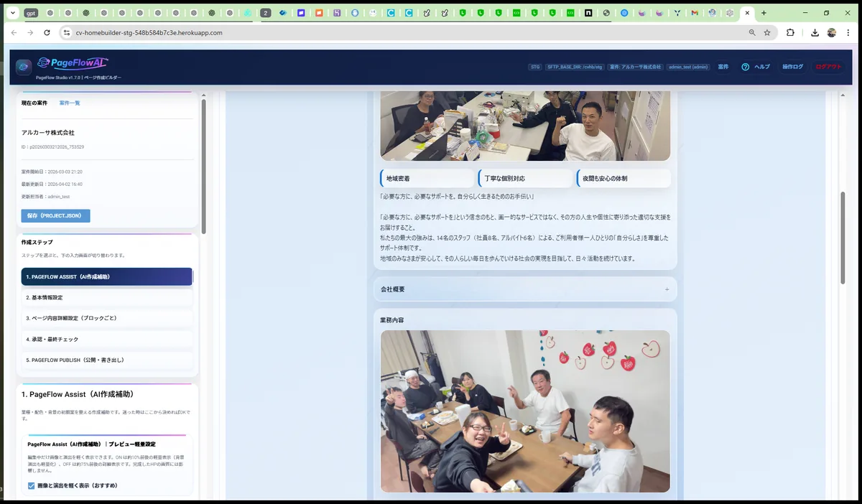Screen dimensions: 862x504
Task: Click the 作成ステップ heading
Action: coord(37,243)
